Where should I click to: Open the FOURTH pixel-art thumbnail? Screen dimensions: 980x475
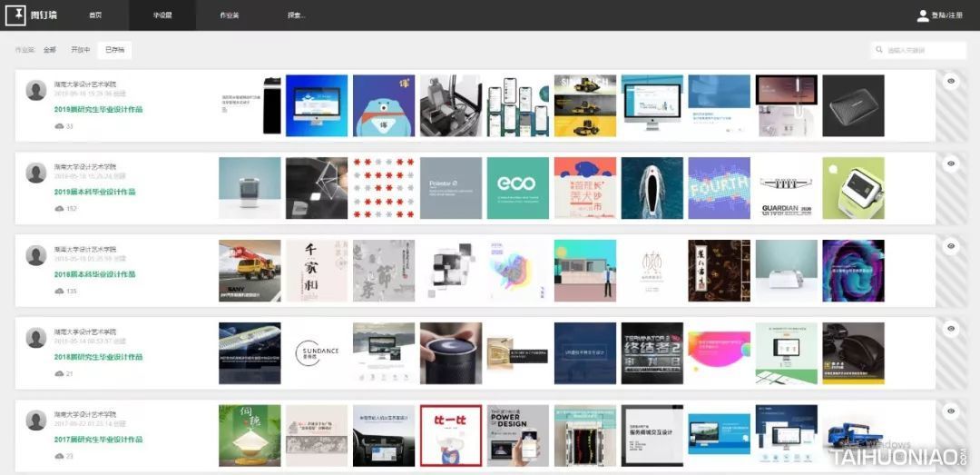point(720,188)
